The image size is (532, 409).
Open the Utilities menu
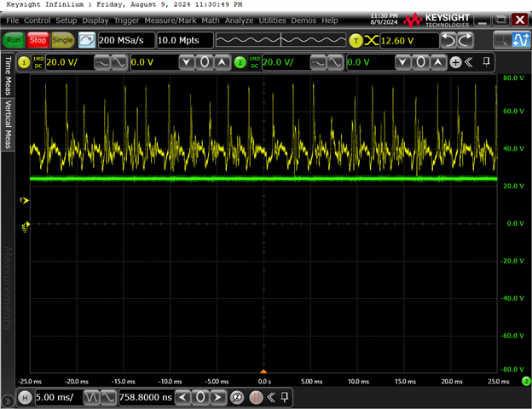[x=272, y=20]
